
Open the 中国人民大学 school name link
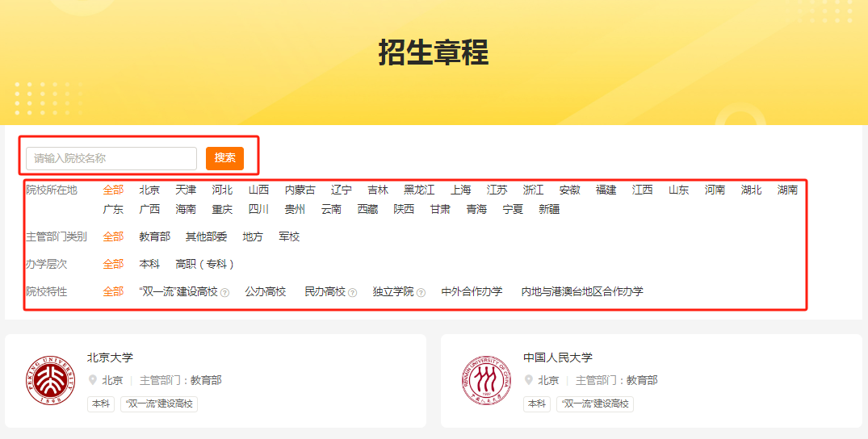coord(558,357)
